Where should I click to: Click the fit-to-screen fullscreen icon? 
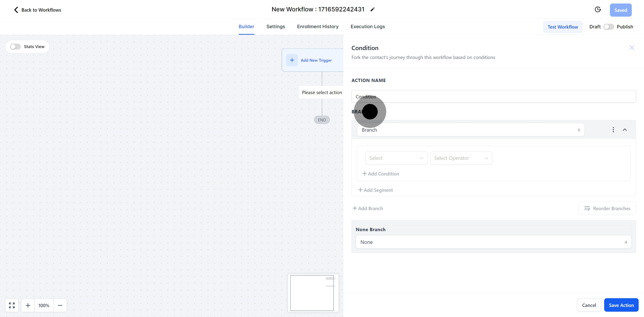click(x=12, y=305)
